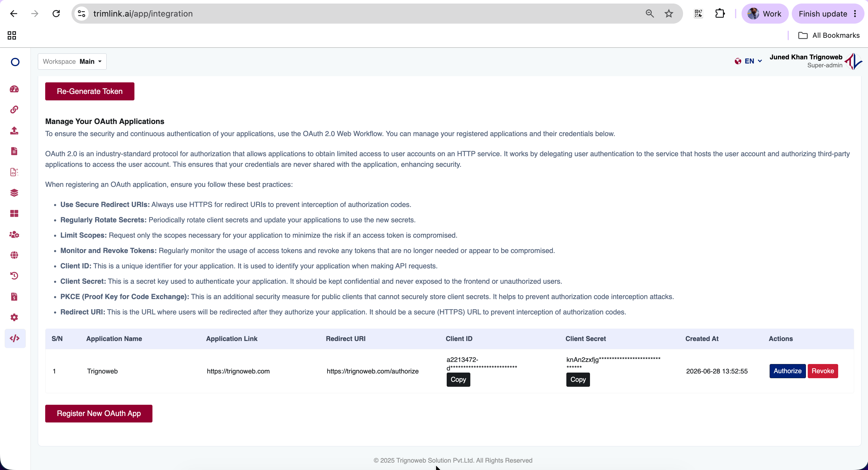The image size is (868, 470).
Task: Click the https://trignoweb.com/authorize redirect cell
Action: tap(372, 371)
